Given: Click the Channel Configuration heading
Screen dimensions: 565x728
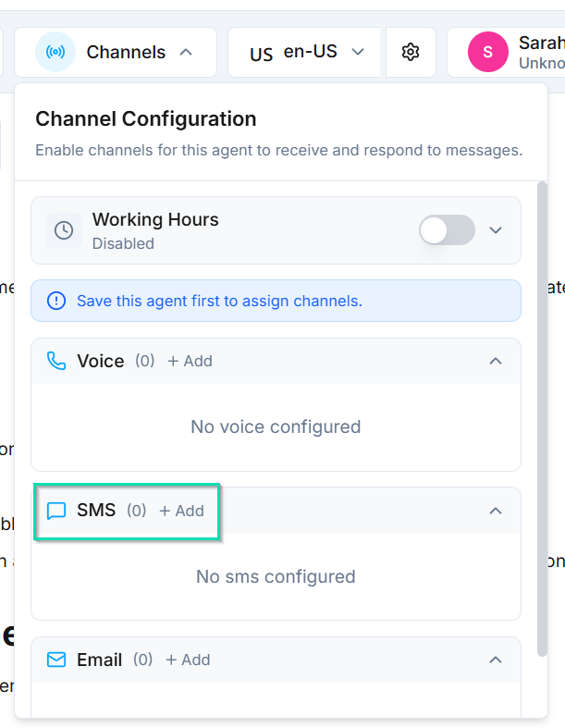Looking at the screenshot, I should tap(145, 119).
